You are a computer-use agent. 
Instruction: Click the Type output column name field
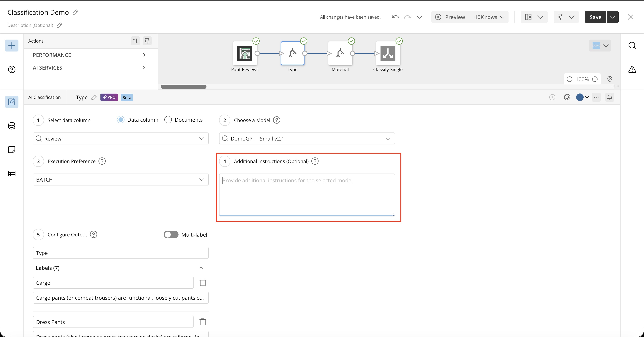[x=121, y=253]
